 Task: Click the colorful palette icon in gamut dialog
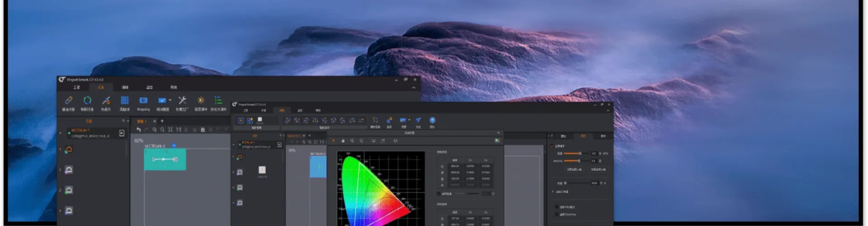click(x=497, y=141)
